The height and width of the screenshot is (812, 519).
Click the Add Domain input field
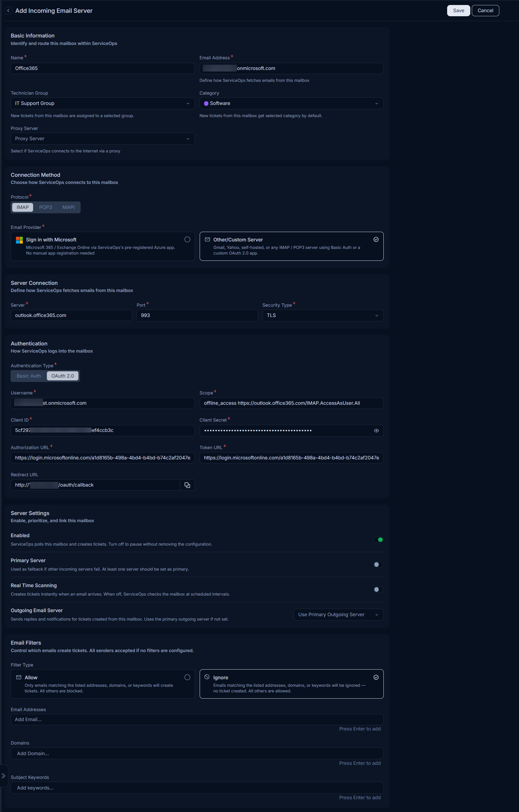[197, 753]
